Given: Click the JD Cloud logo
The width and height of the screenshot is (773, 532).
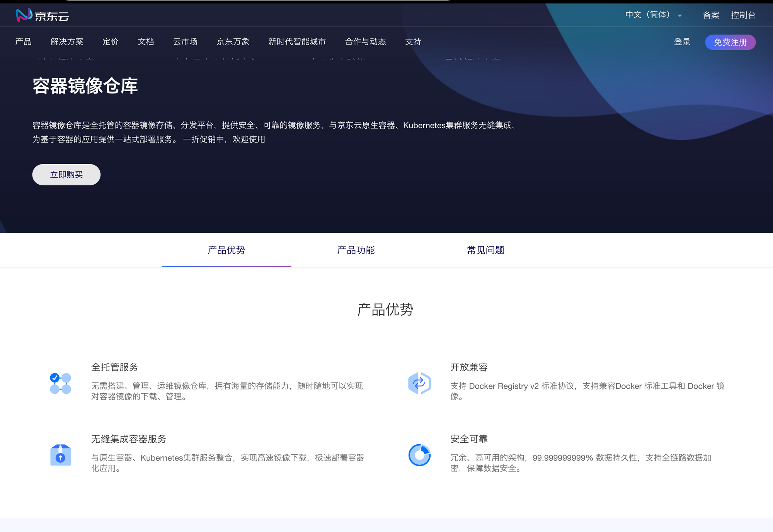Looking at the screenshot, I should click(x=42, y=15).
